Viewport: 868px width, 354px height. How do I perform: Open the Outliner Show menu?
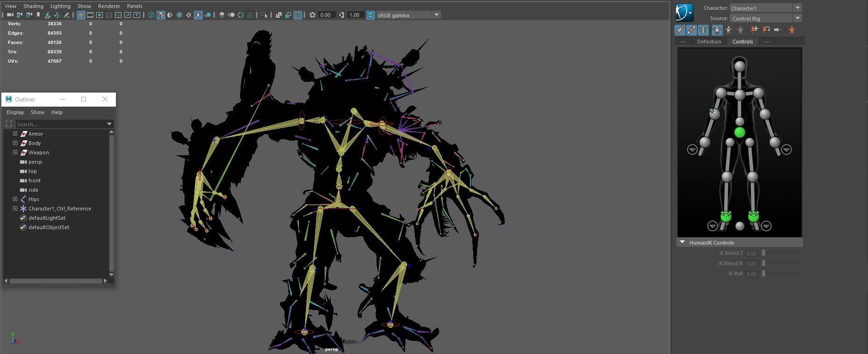click(37, 112)
